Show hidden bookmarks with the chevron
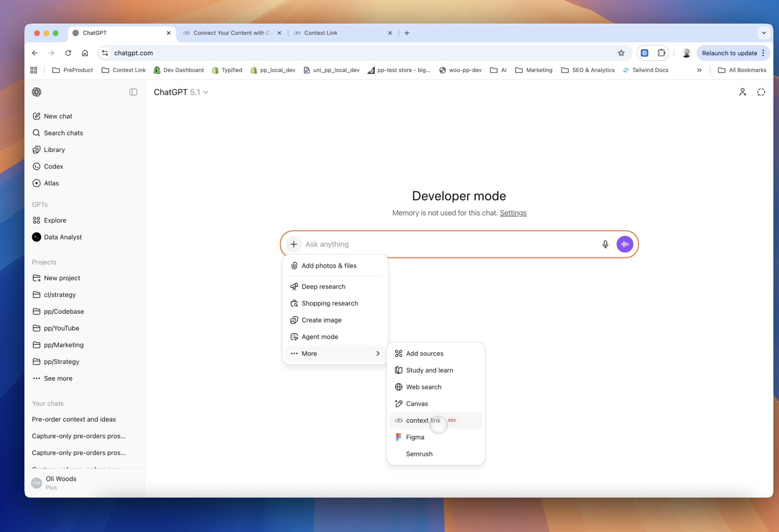The height and width of the screenshot is (532, 779). 699,70
